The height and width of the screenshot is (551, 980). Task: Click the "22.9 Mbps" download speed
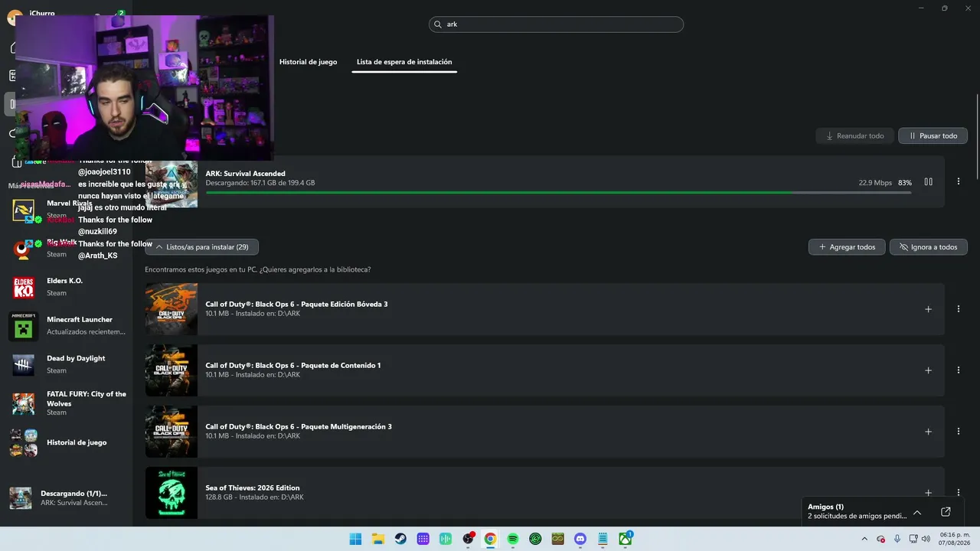tap(875, 183)
